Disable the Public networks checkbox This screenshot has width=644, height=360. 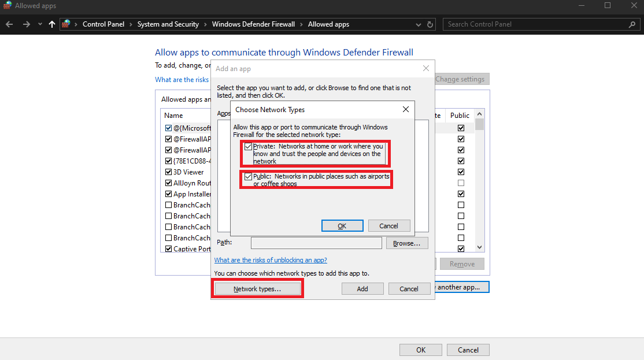(x=249, y=176)
